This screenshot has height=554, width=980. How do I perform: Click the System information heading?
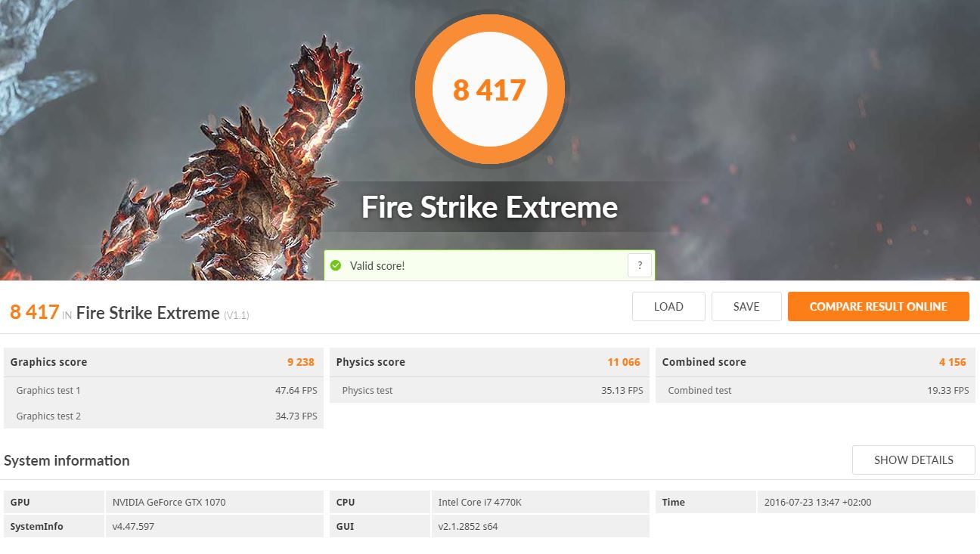click(x=67, y=460)
